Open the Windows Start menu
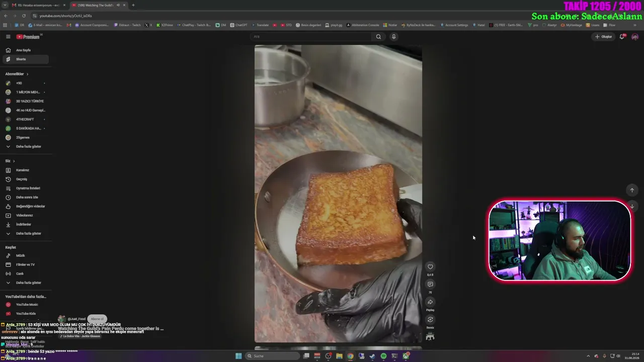This screenshot has width=644, height=362. pos(238,356)
